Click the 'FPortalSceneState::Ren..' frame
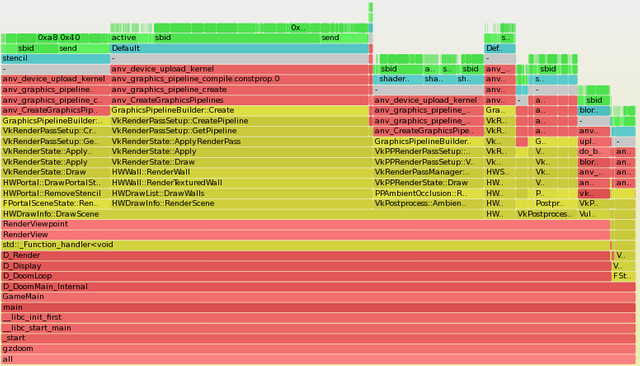This screenshot has width=640, height=366. [56, 203]
